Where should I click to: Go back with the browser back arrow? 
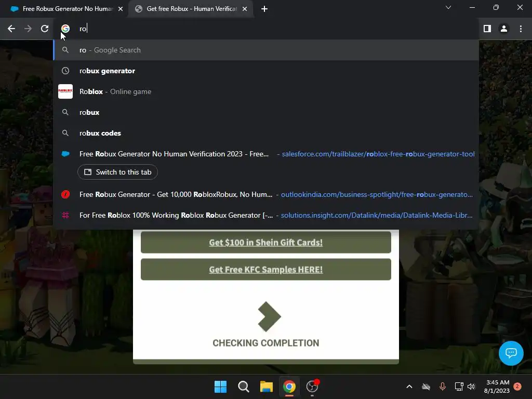pos(11,29)
